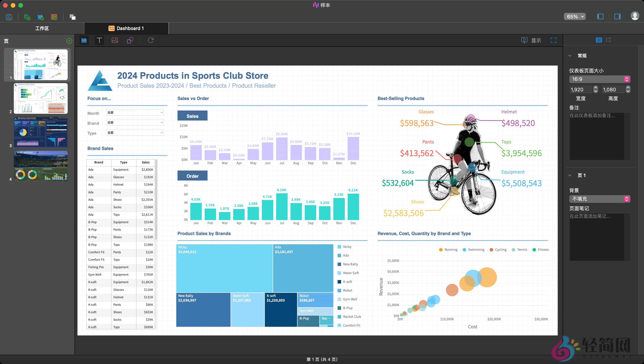Screen dimensions: 644x364
Task: Enter fullscreen with the expand icon
Action: coord(554,40)
